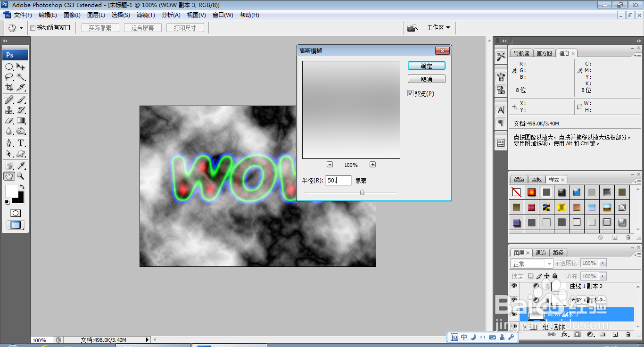Hide the 曲线 1 副本 2 layer
The image size is (644, 347).
point(514,286)
